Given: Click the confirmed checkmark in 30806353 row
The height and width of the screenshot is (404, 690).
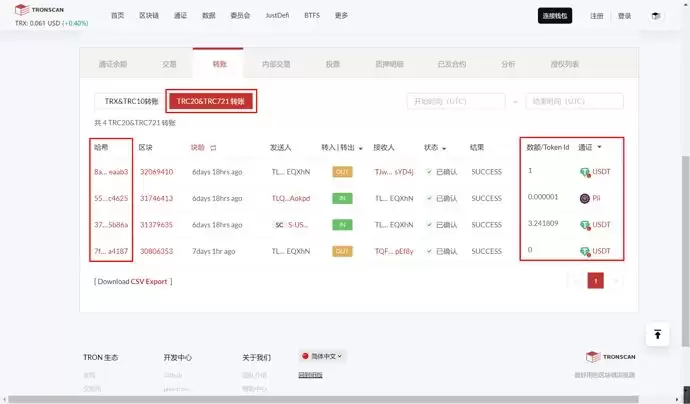Looking at the screenshot, I should pos(429,251).
